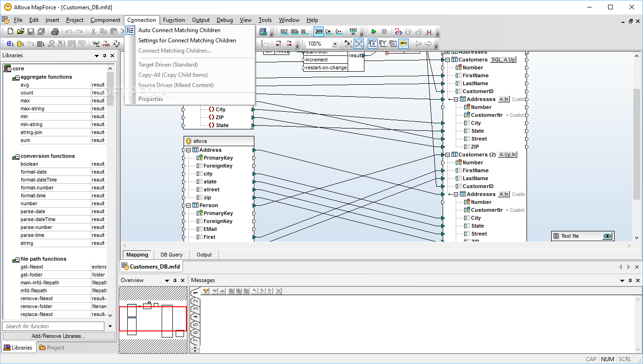The image size is (643, 364).
Task: Toggle show selected component connectors
Action: (348, 44)
